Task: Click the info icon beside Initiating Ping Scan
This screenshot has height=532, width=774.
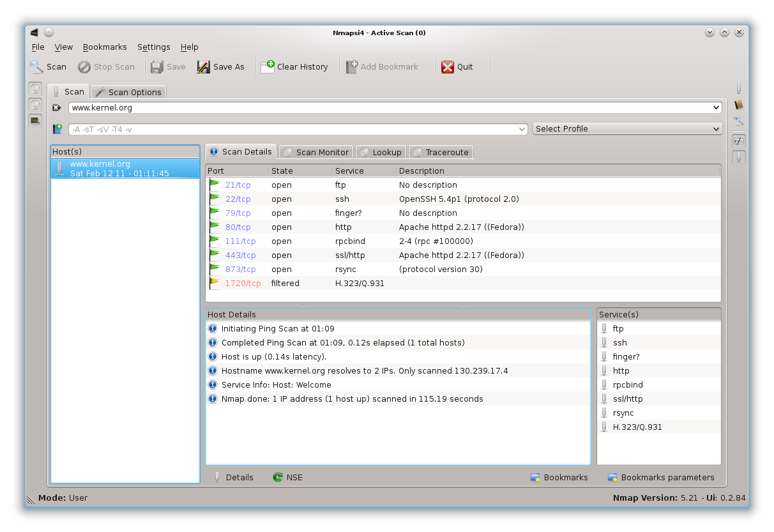Action: click(x=213, y=329)
